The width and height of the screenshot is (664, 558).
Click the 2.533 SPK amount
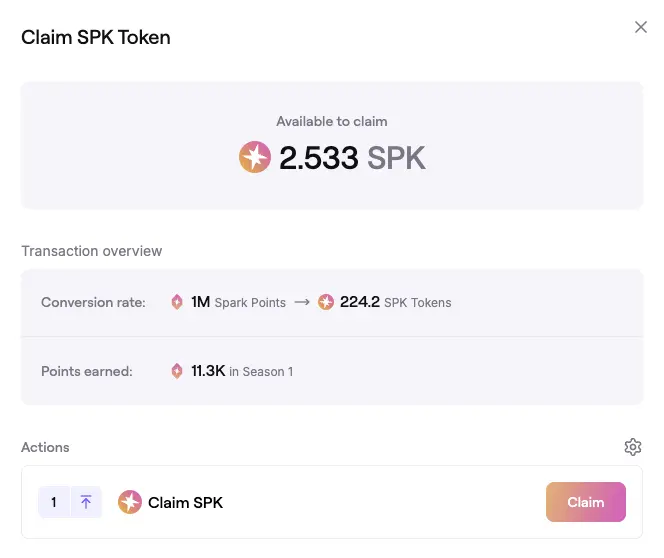352,158
